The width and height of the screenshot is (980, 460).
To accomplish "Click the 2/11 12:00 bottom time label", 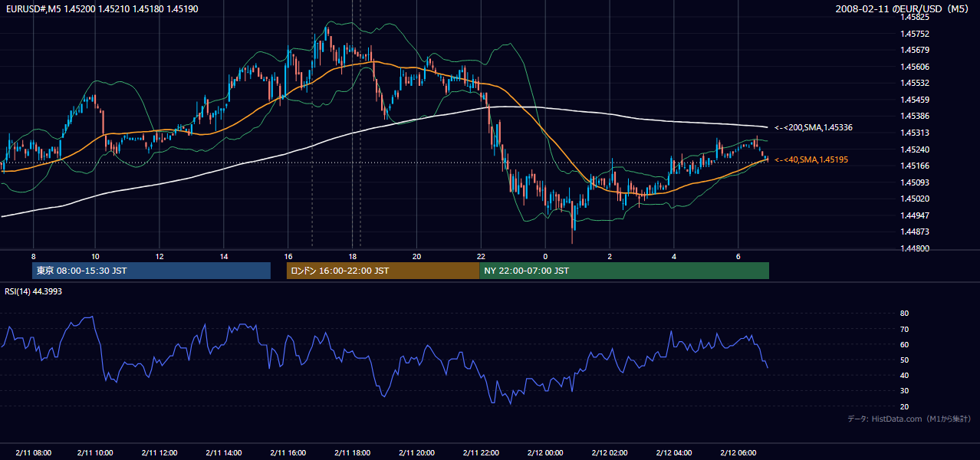I will pos(160,453).
